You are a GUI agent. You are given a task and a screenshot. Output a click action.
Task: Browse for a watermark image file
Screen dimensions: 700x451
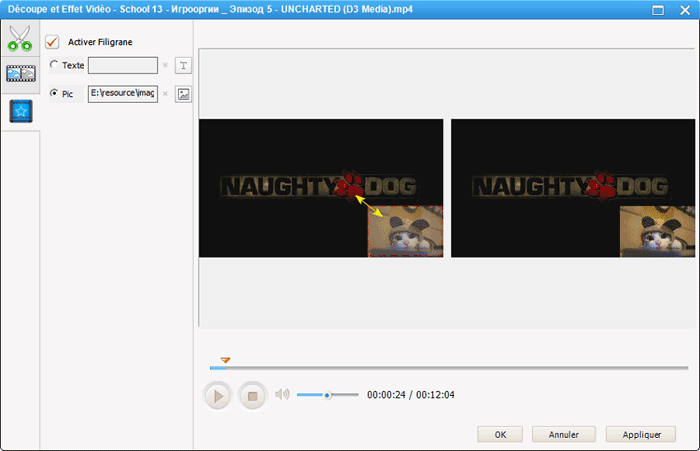(183, 94)
